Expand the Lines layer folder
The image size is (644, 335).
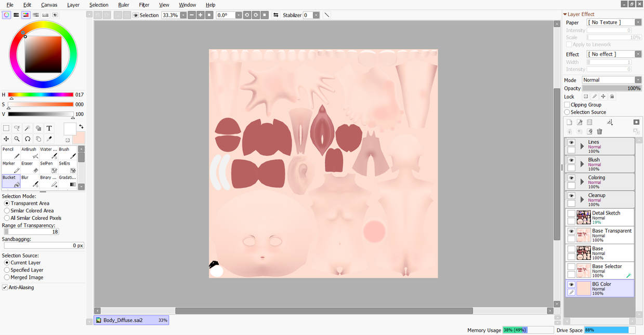[x=582, y=146]
